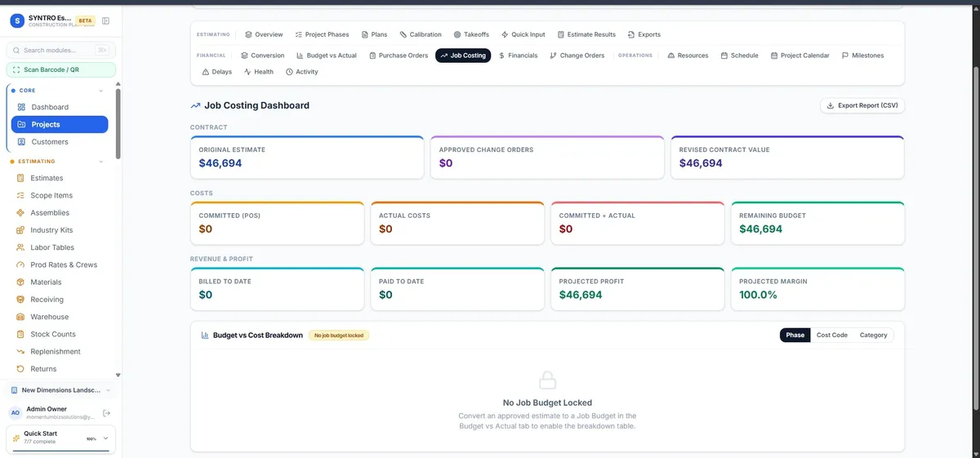Image resolution: width=980 pixels, height=458 pixels.
Task: Open the Estimate Results tab
Action: pyautogui.click(x=586, y=34)
